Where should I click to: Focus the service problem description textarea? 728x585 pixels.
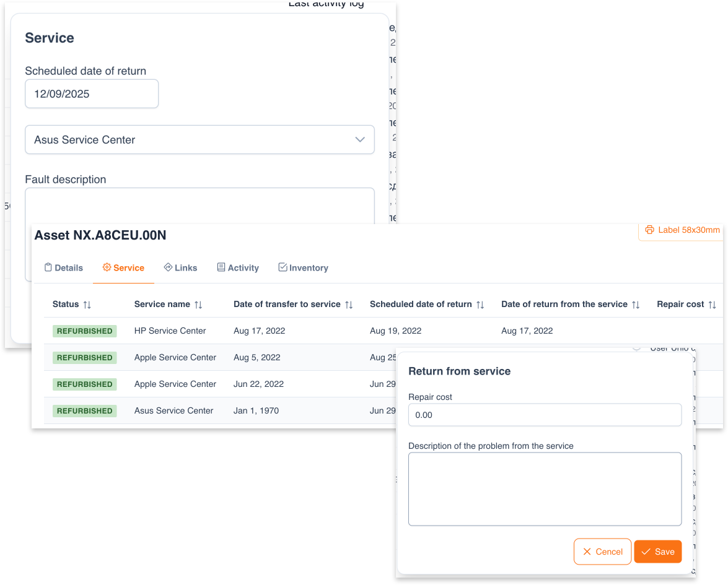coord(545,489)
